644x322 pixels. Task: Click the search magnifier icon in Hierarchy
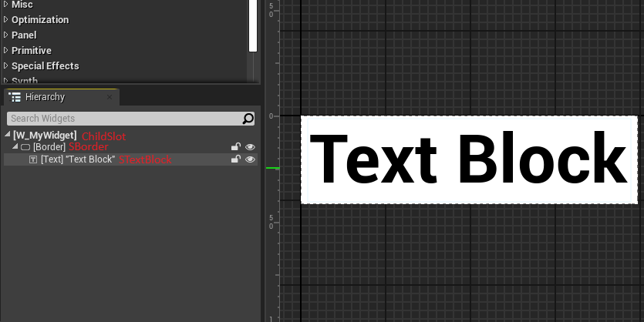click(248, 119)
